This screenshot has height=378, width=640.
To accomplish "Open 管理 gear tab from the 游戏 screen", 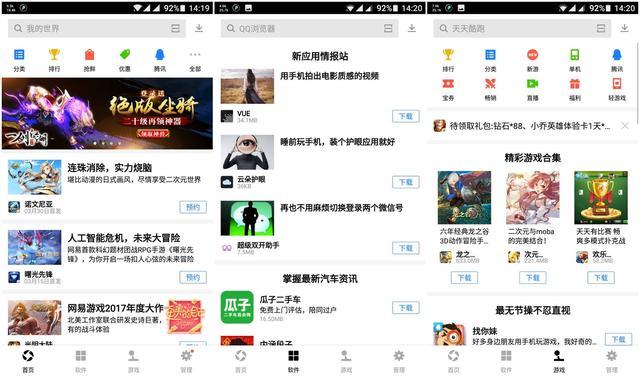I will pyautogui.click(x=611, y=361).
